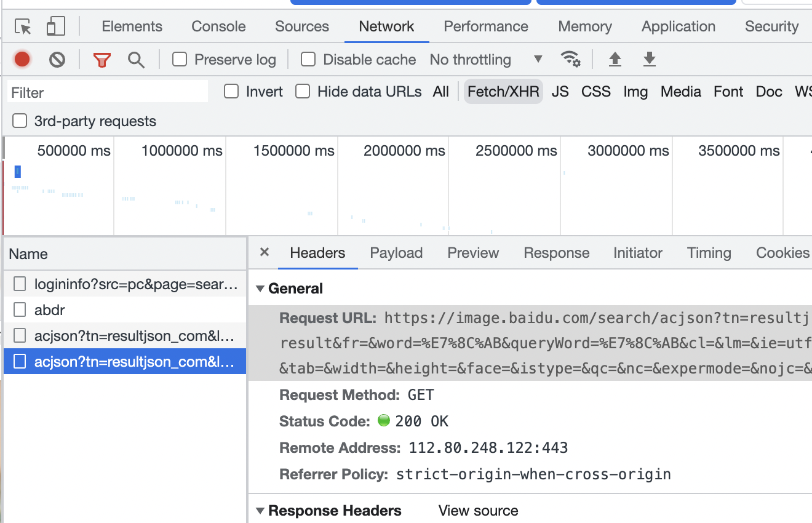Viewport: 812px width, 523px height.
Task: Select the JS filter type
Action: pyautogui.click(x=560, y=92)
